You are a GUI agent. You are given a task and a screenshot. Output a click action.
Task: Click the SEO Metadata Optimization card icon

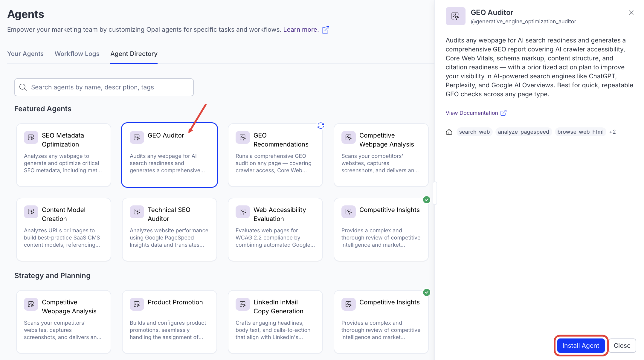tap(31, 137)
